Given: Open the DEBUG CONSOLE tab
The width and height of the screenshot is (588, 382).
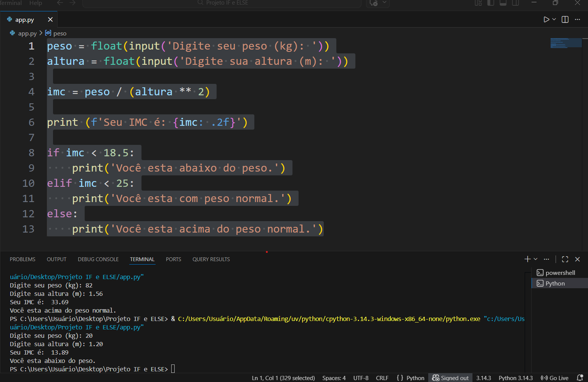Looking at the screenshot, I should [98, 259].
